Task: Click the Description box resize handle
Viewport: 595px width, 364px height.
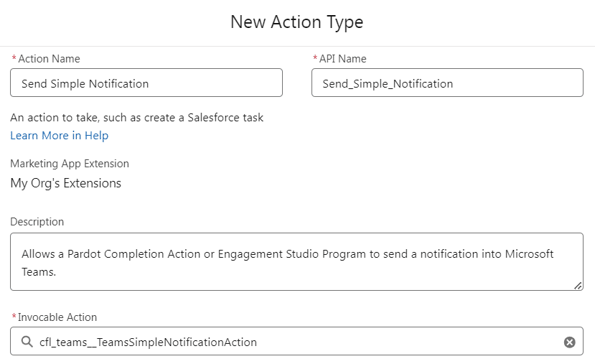Action: [578, 286]
